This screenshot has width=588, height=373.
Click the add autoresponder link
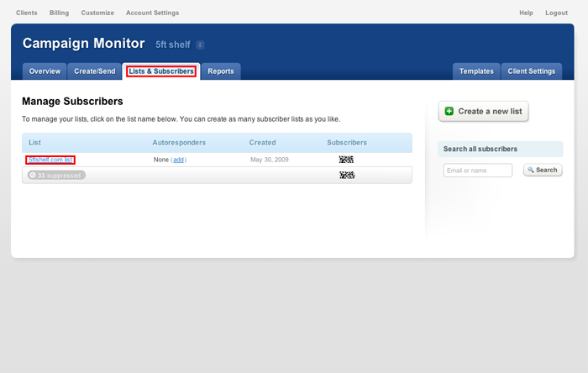pos(178,160)
